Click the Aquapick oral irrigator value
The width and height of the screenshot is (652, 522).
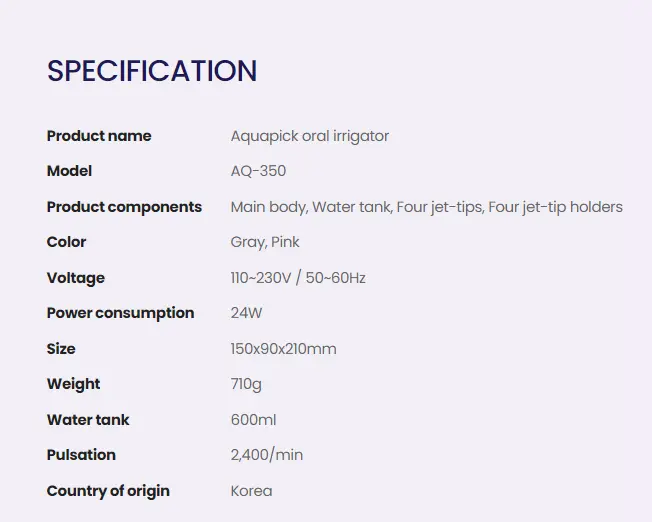pyautogui.click(x=310, y=136)
